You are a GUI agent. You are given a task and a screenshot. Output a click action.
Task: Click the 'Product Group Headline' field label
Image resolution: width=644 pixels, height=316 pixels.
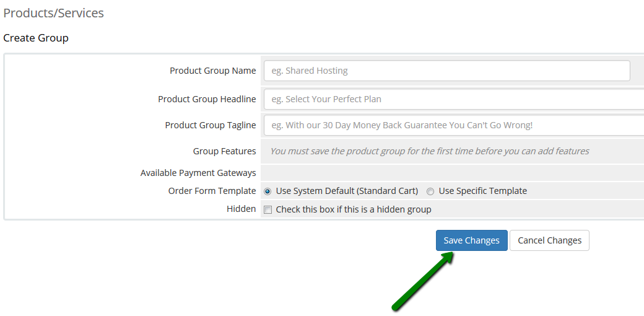[207, 99]
